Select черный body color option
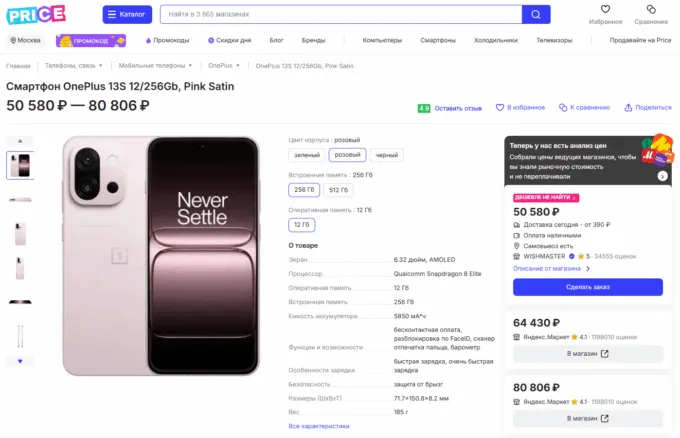680x438 pixels. [385, 155]
